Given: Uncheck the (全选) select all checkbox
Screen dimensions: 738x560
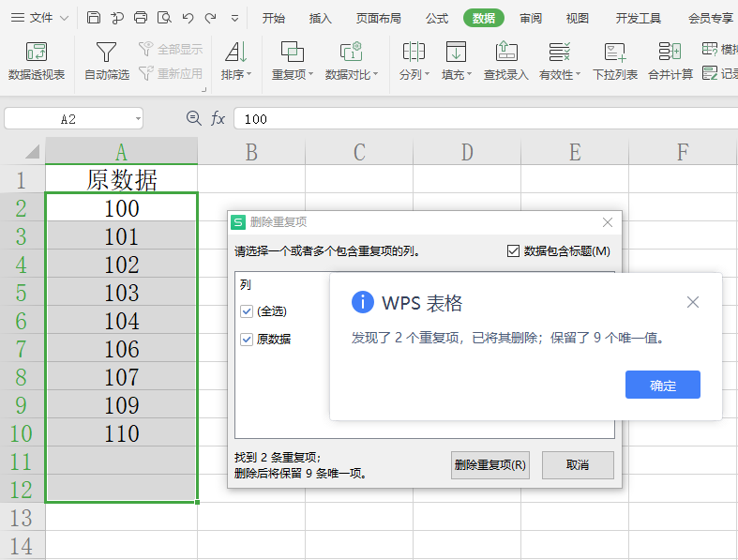Looking at the screenshot, I should click(x=247, y=311).
